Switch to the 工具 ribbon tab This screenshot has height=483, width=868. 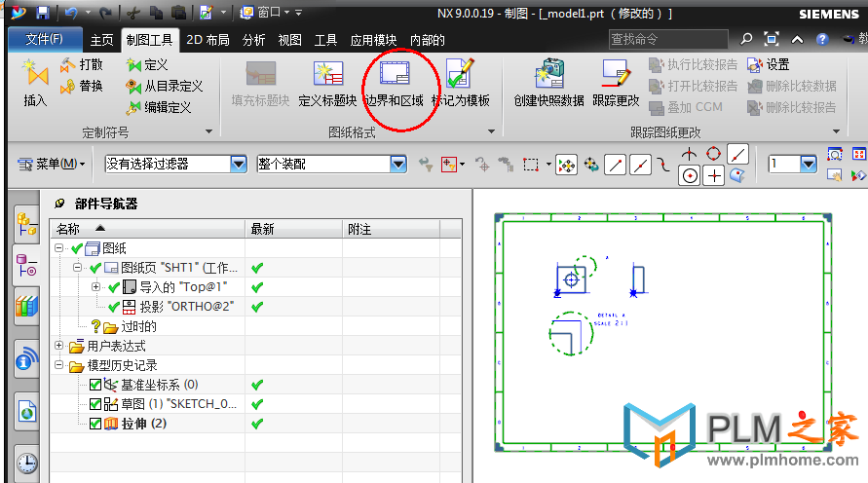point(325,40)
